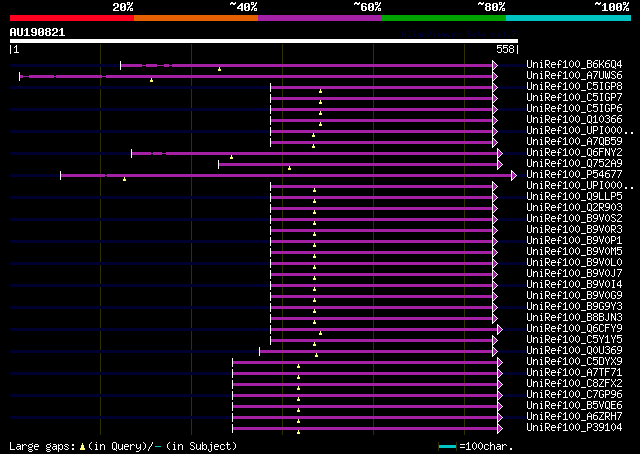640x454 pixels.
Task: Select the UniRef100_A7QB59 label
Action: 574,142
